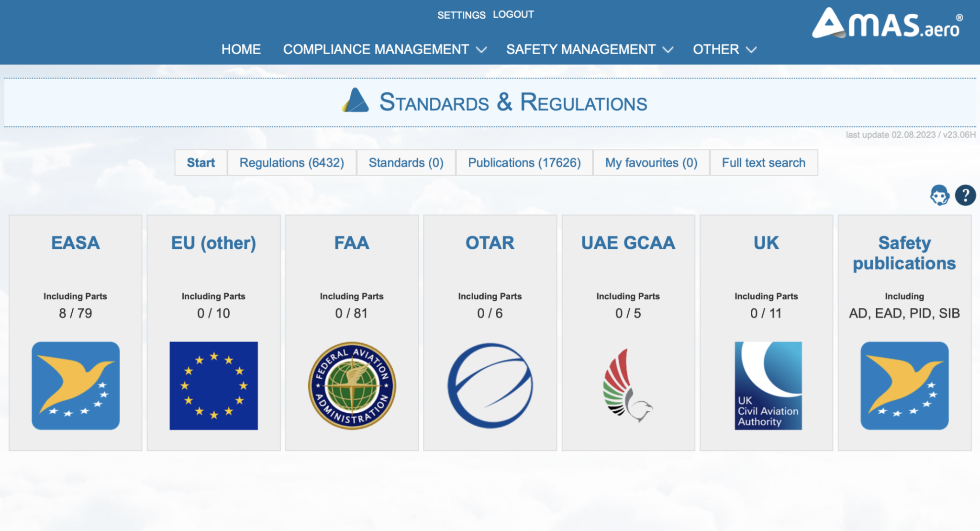Open the Publications (17626) tab
This screenshot has width=980, height=531.
coord(524,163)
